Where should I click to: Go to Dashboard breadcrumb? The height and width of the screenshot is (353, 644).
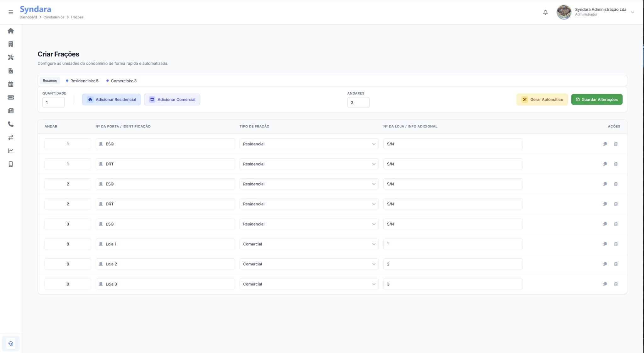tap(28, 17)
